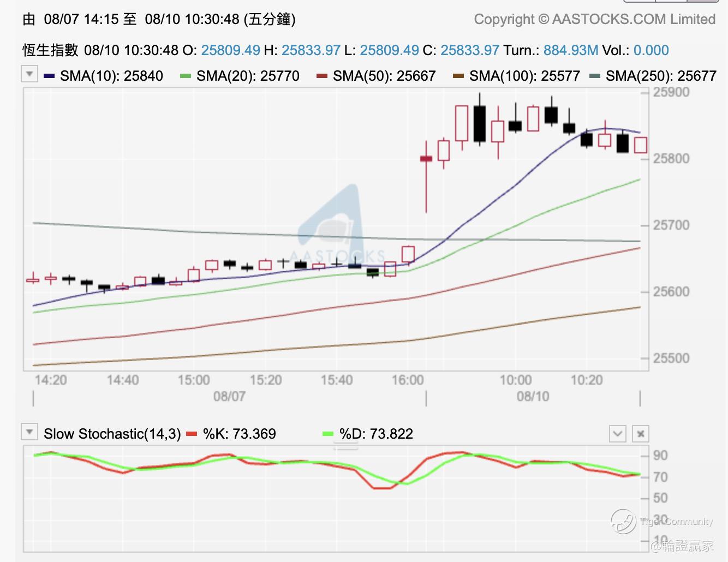Click the 25700 price axis label

tap(671, 225)
